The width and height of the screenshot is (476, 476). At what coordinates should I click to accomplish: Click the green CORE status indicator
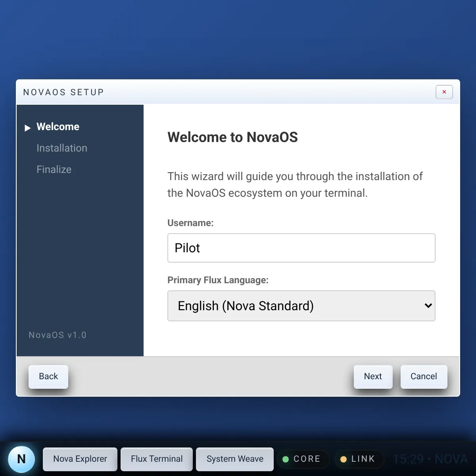[x=303, y=459]
